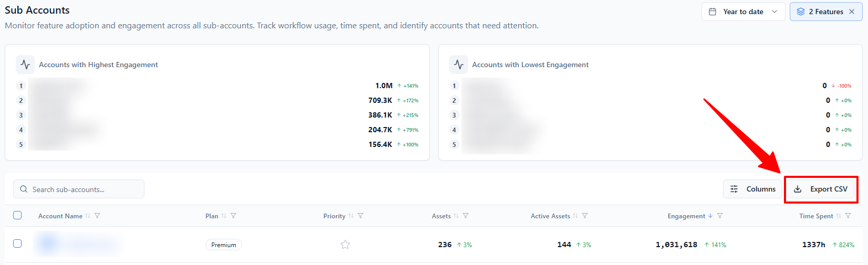Open the Priority column filter icon
This screenshot has height=265, width=868.
pos(360,216)
